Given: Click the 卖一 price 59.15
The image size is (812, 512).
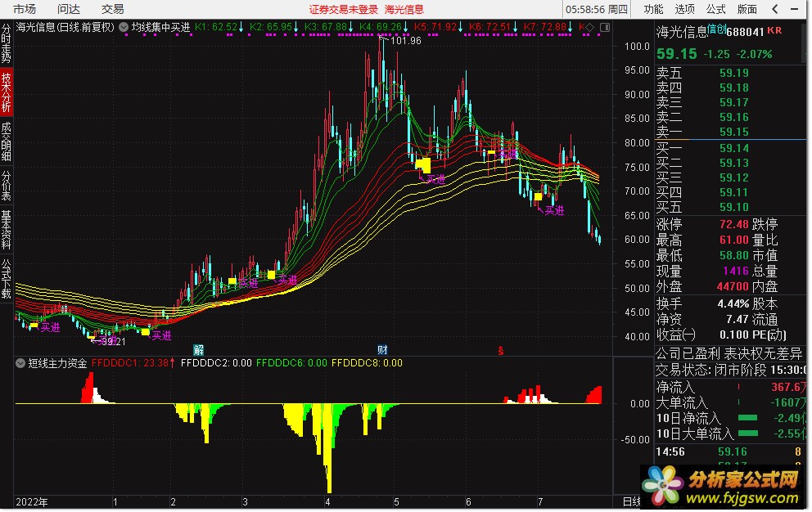Looking at the screenshot, I should pos(733,132).
